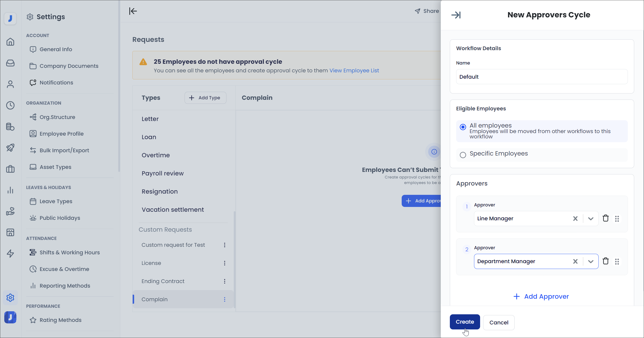
Task: Delete the Department Manager approver row
Action: click(605, 261)
